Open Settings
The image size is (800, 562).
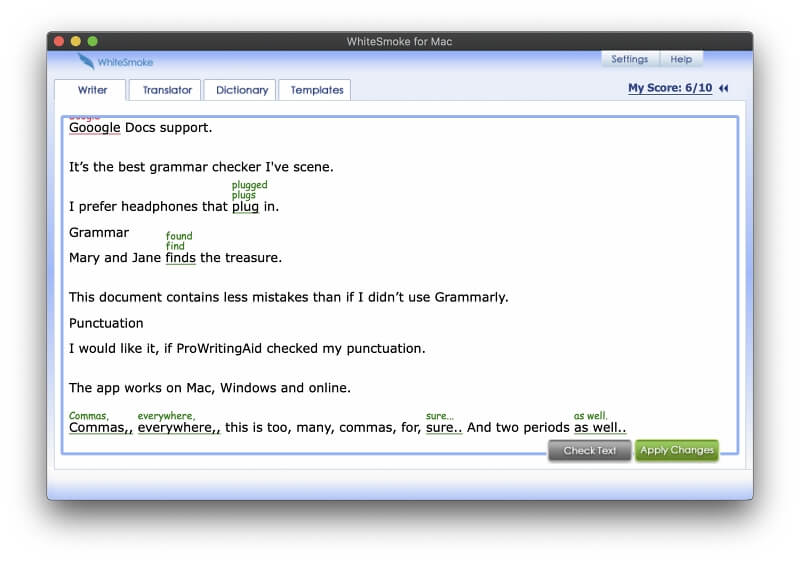630,59
